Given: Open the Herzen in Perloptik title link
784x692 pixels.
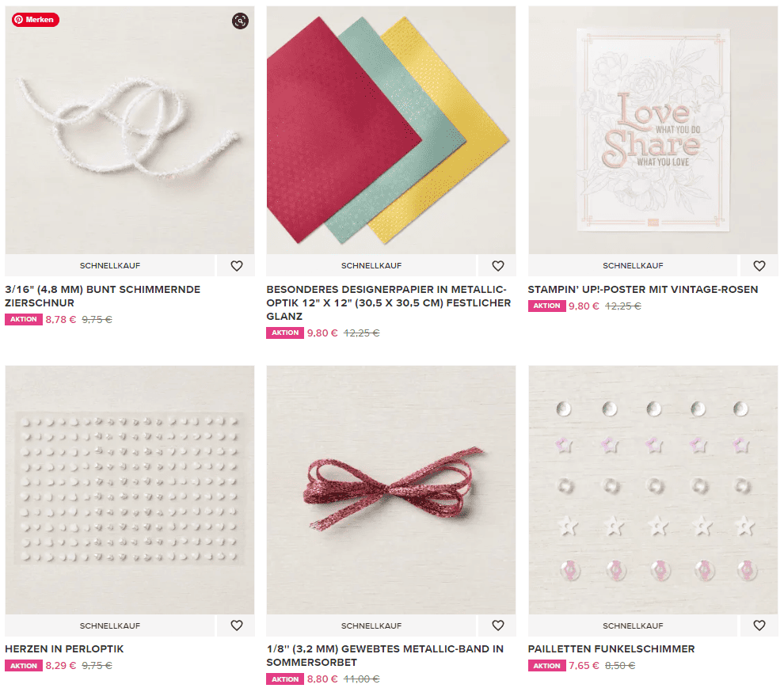Looking at the screenshot, I should pyautogui.click(x=64, y=648).
